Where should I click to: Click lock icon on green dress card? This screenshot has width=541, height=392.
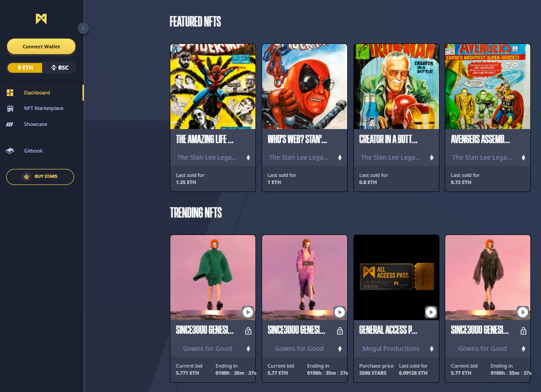point(248,331)
